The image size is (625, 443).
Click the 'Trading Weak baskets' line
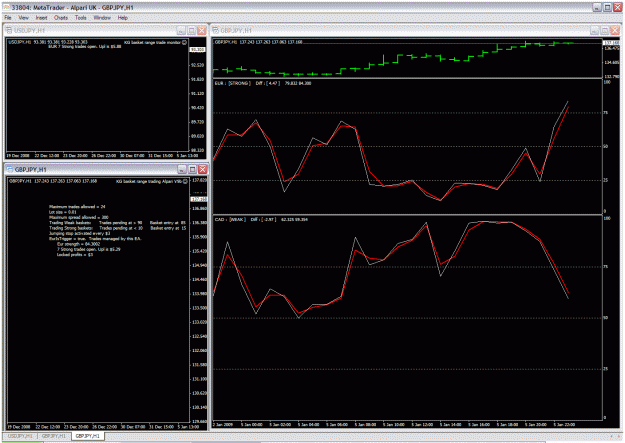[117, 222]
